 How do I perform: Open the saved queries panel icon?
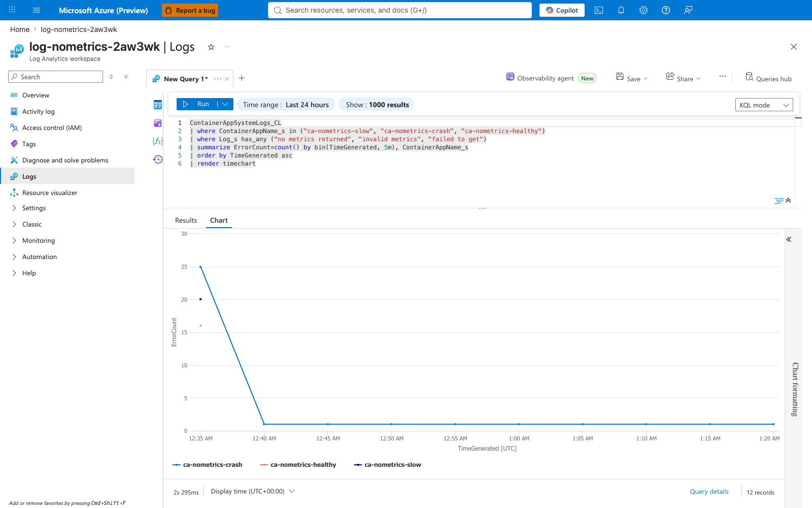(158, 123)
